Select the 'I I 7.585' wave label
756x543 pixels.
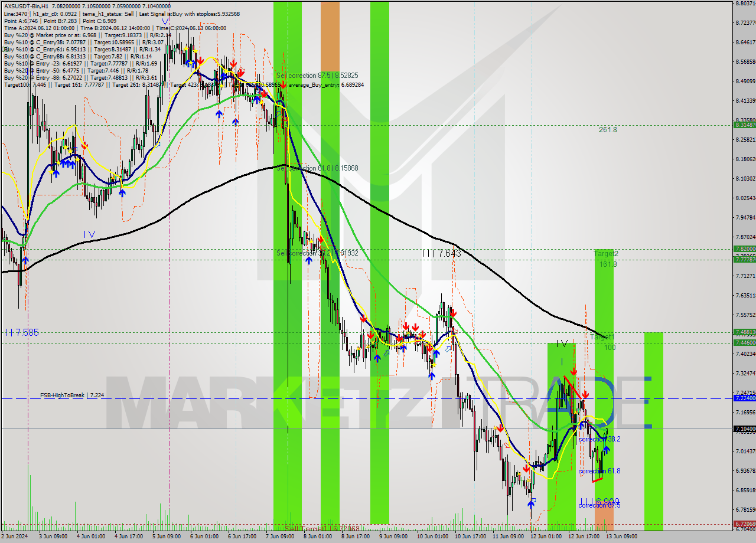pos(21,333)
